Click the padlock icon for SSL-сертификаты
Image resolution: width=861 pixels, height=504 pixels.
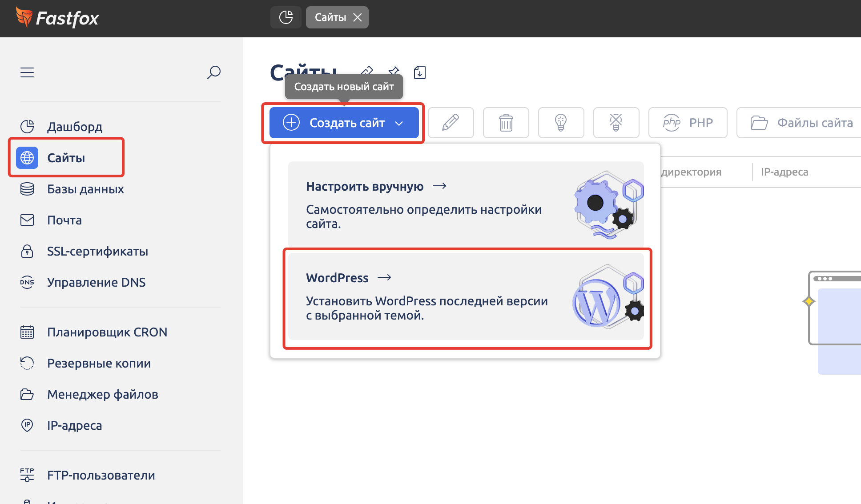coord(27,251)
